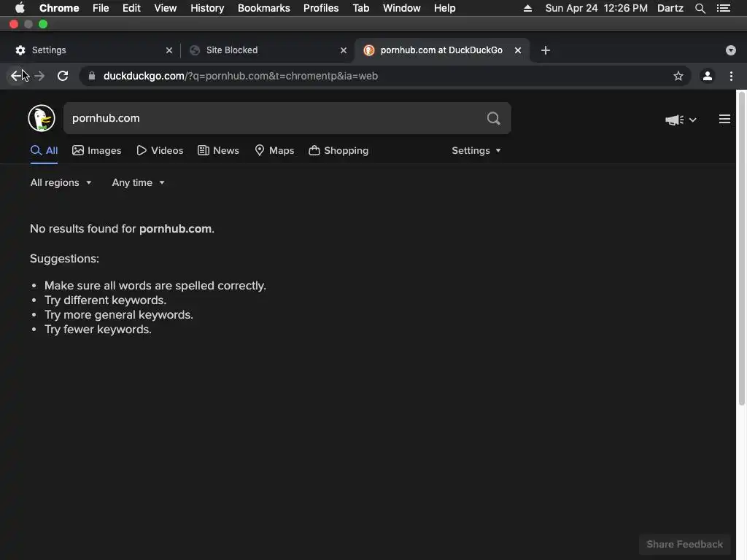
Task: Bookmark this page with the star icon
Action: point(678,76)
